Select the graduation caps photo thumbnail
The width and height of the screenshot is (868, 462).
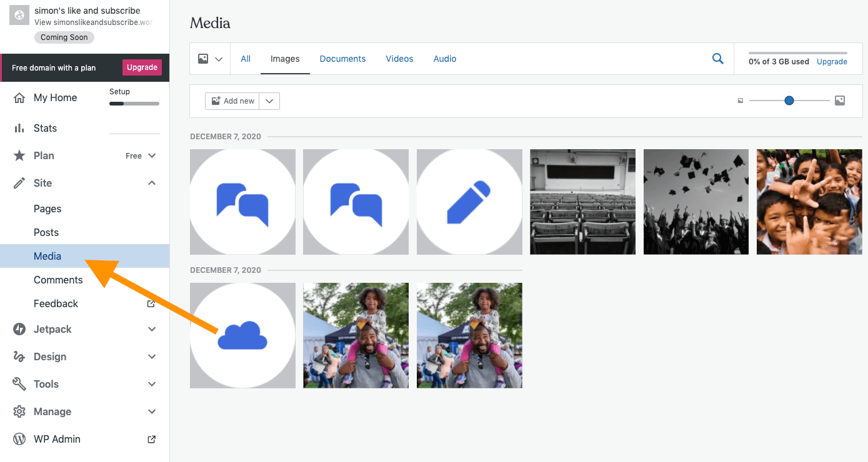click(x=696, y=202)
